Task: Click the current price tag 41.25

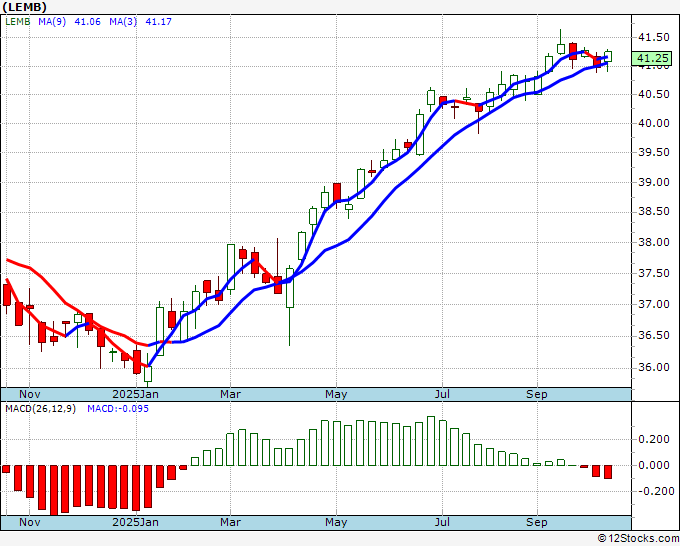Action: tap(653, 58)
